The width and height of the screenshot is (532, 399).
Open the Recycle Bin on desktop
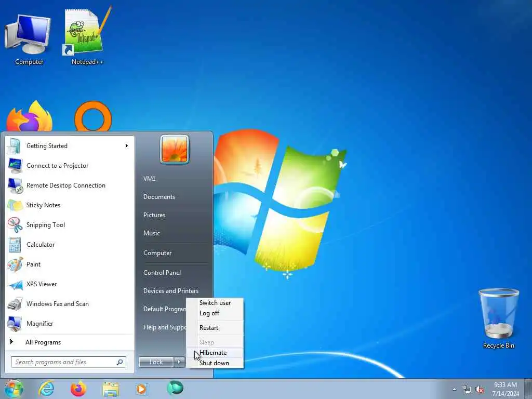click(x=498, y=318)
